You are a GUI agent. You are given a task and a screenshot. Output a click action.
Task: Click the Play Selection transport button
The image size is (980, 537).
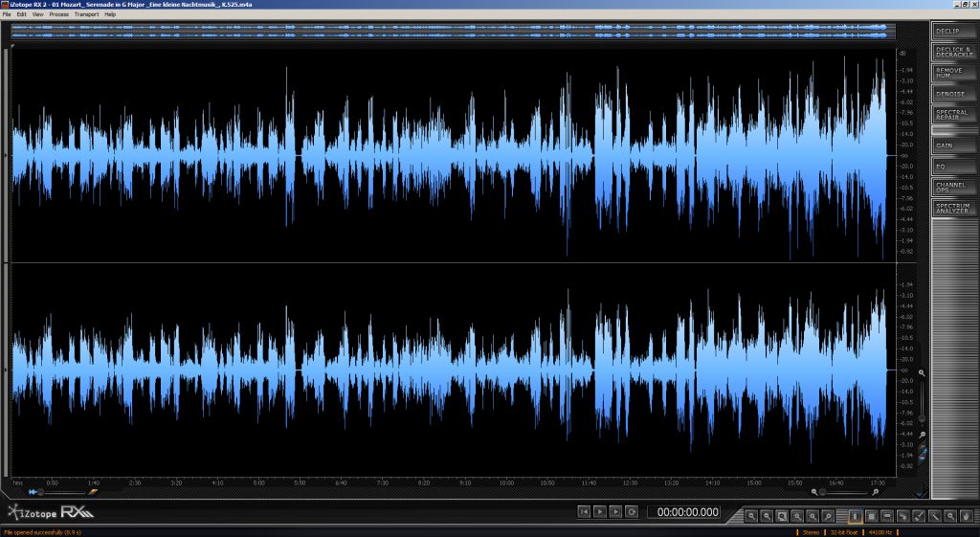coord(615,512)
